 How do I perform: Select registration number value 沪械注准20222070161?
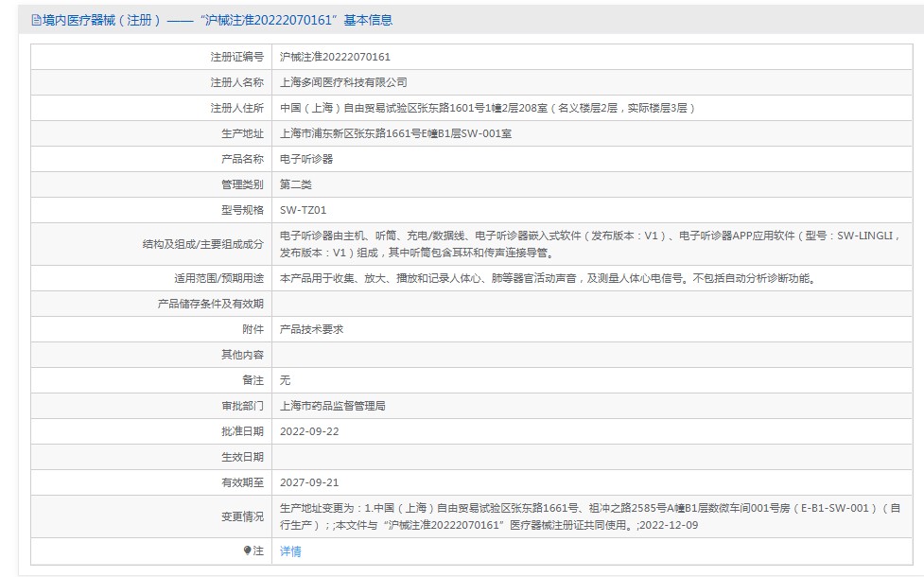point(335,57)
